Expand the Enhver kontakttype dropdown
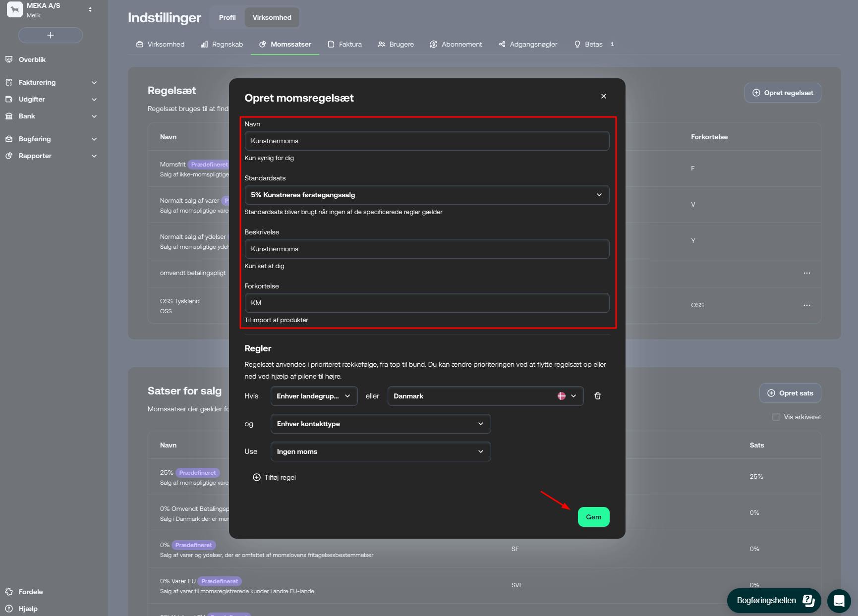 (380, 424)
